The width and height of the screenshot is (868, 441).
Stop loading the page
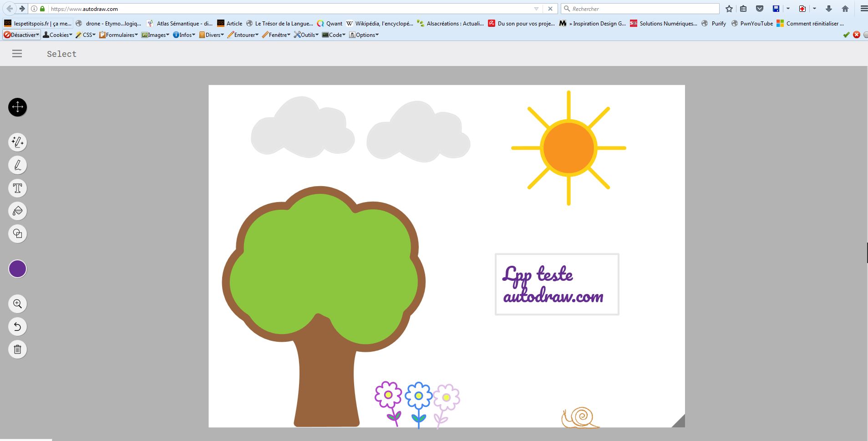point(550,9)
